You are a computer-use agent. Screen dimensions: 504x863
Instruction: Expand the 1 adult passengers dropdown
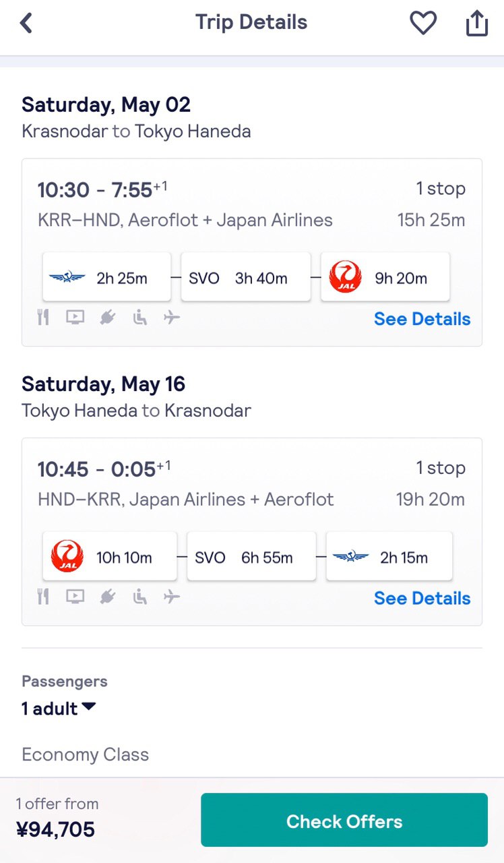click(x=59, y=709)
